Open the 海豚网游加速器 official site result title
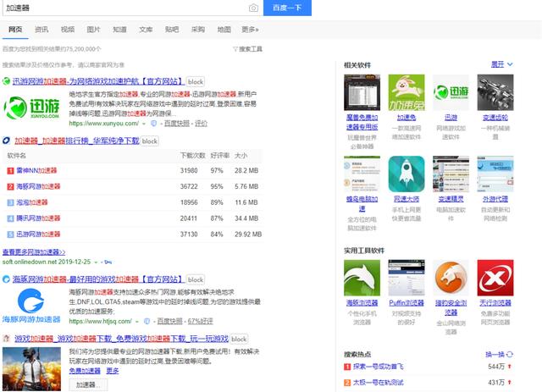The width and height of the screenshot is (542, 392). coord(97,279)
